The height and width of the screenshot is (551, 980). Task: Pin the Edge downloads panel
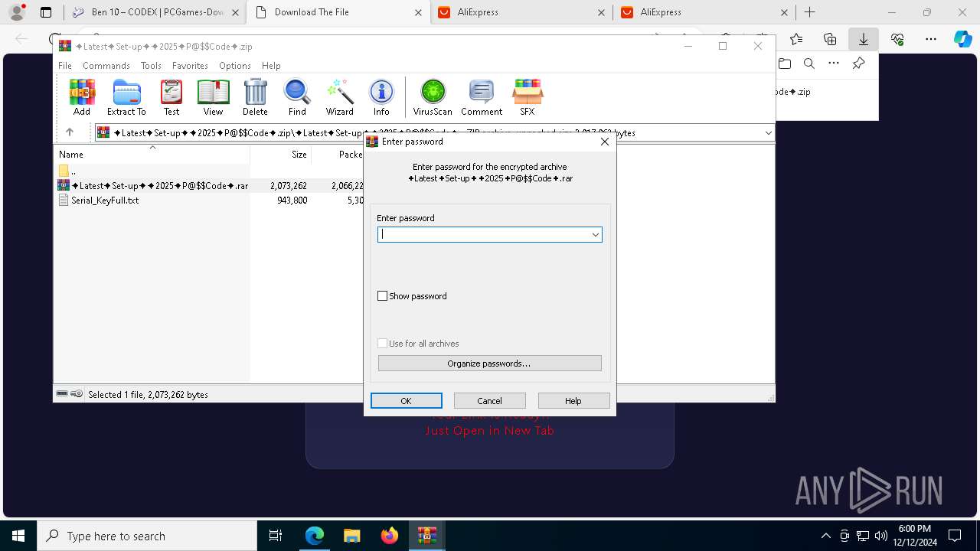point(858,64)
